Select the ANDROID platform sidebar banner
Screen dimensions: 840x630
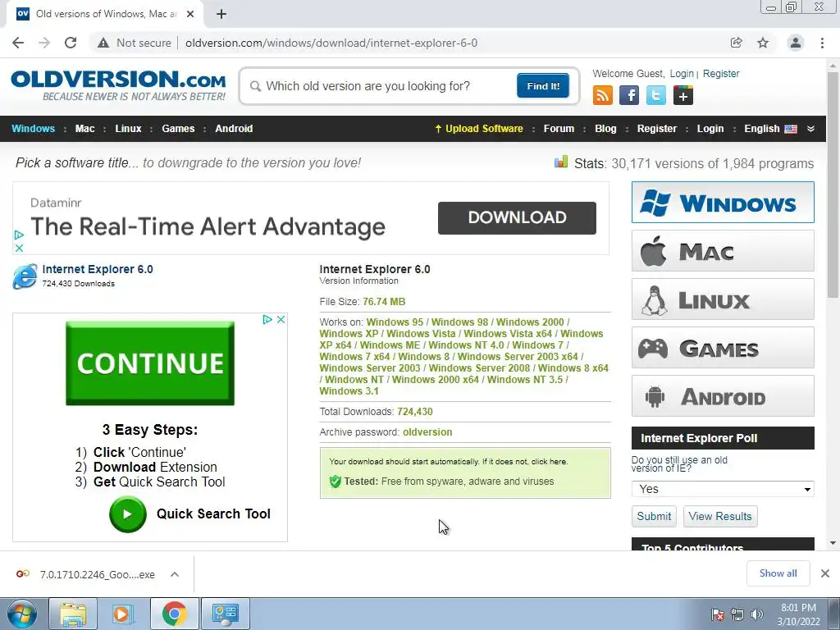click(x=723, y=396)
